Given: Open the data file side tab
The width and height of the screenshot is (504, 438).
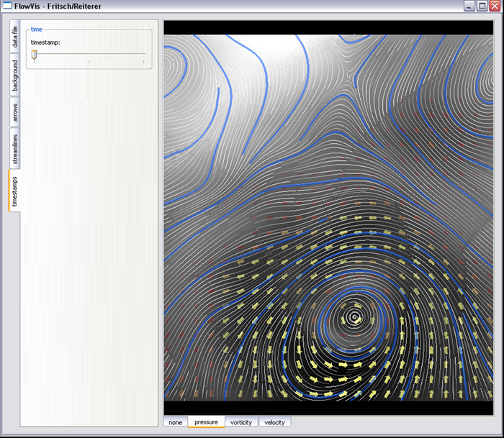Looking at the screenshot, I should [x=14, y=37].
